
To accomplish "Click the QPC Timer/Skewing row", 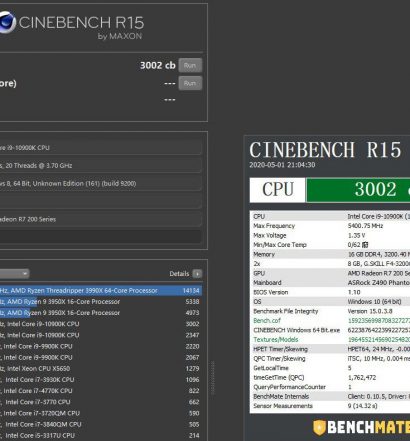I will [330, 359].
